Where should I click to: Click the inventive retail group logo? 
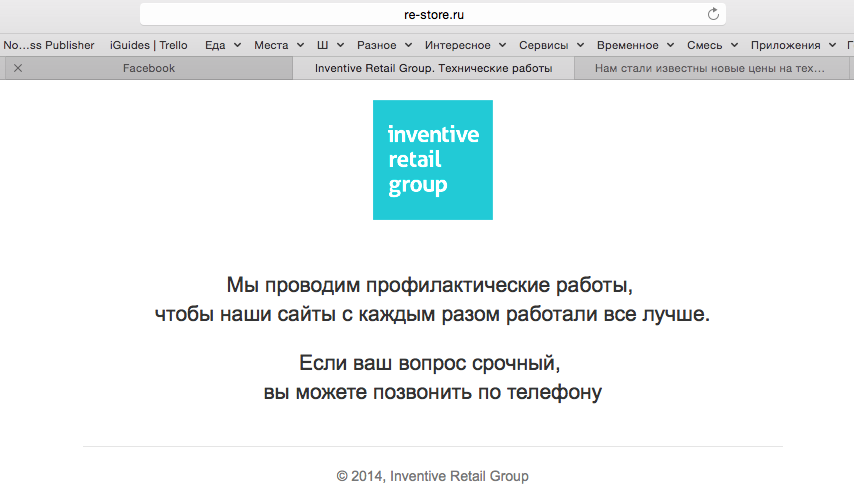(433, 160)
